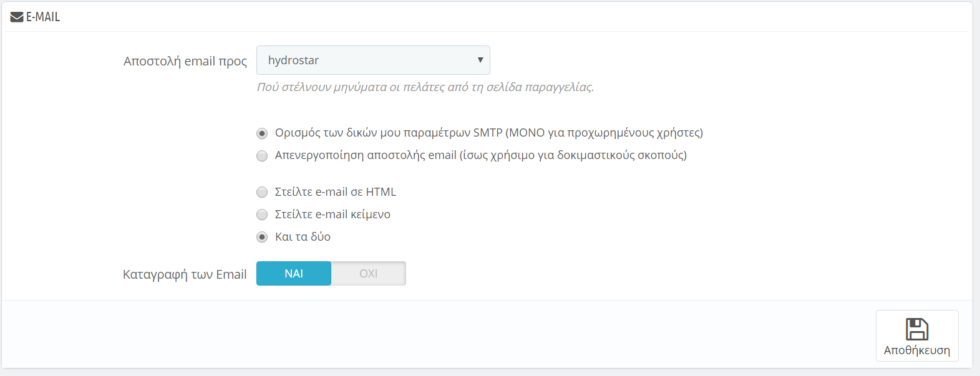Select the custom SMTP parameters radio button
Image resolution: width=980 pixels, height=376 pixels.
262,133
